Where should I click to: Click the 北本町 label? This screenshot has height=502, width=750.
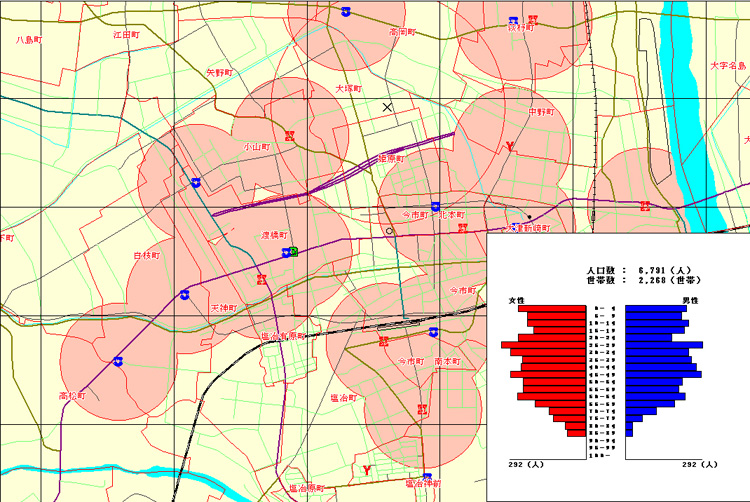point(452,215)
